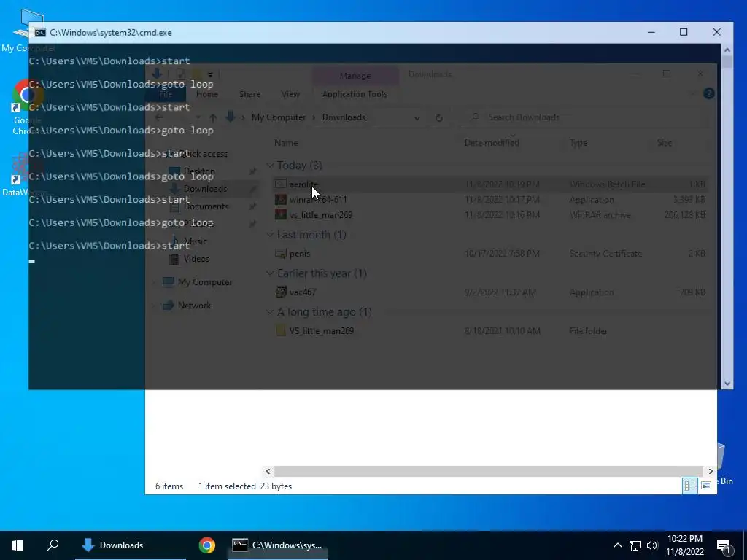Sort by the Name column header
The width and height of the screenshot is (747, 560).
(286, 143)
